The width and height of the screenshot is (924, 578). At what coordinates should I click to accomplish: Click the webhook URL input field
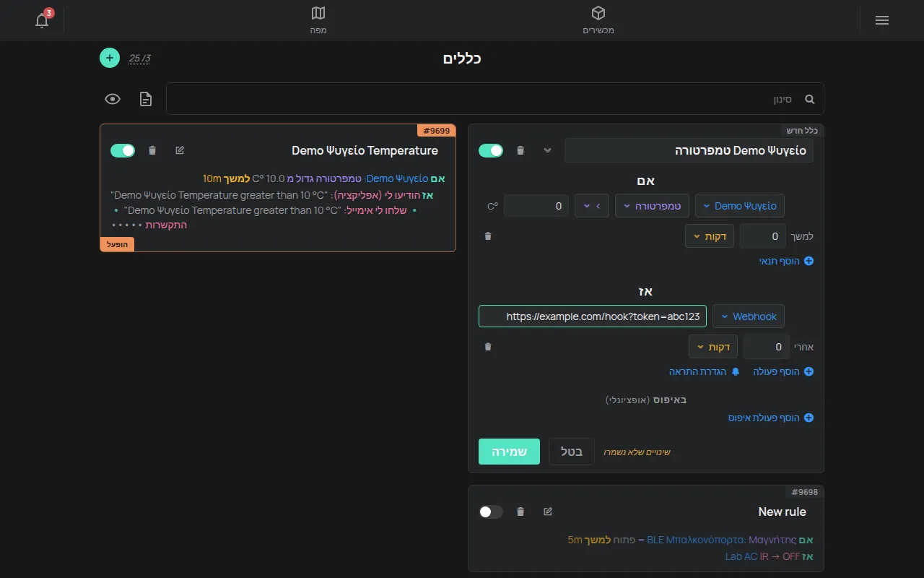tap(593, 316)
